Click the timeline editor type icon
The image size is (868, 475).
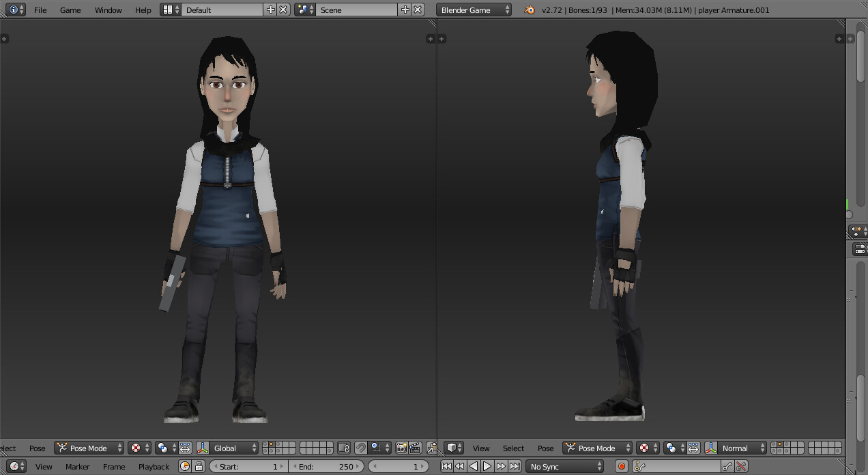point(14,467)
